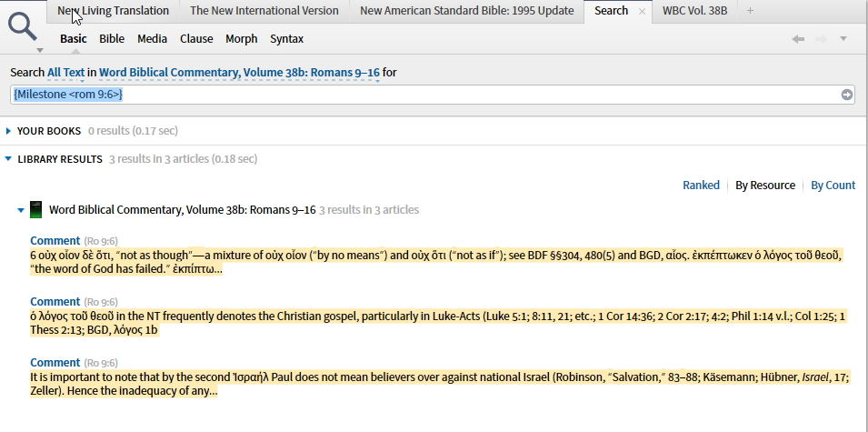The height and width of the screenshot is (432, 868).
Task: Click the green Word Biblical Commentary book icon
Action: point(36,210)
